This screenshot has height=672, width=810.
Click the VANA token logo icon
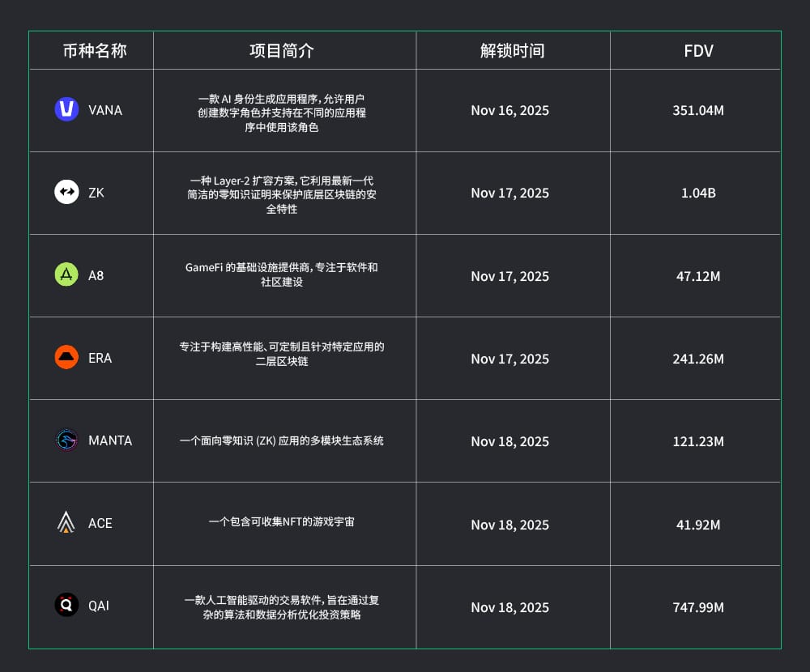pyautogui.click(x=66, y=109)
